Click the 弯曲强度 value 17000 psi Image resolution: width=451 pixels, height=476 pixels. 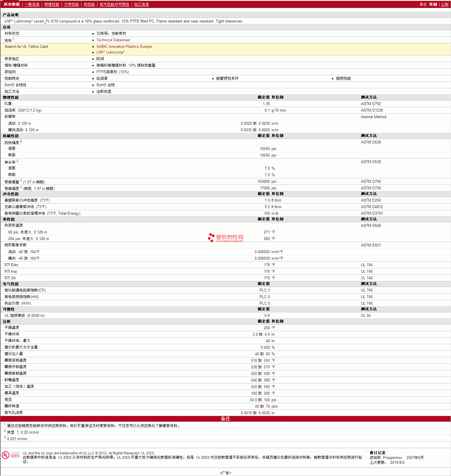pyautogui.click(x=268, y=188)
